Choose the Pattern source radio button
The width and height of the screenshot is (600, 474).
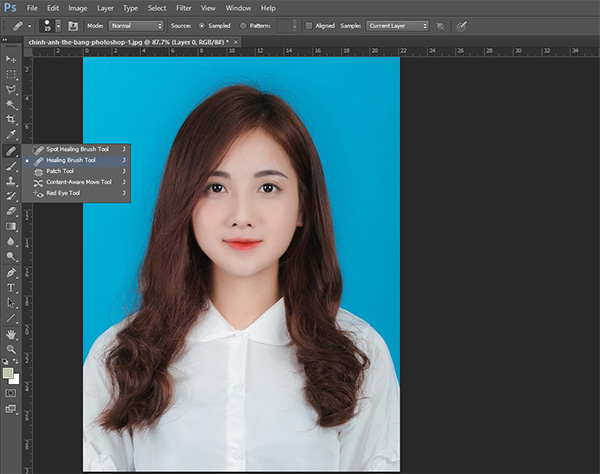244,25
